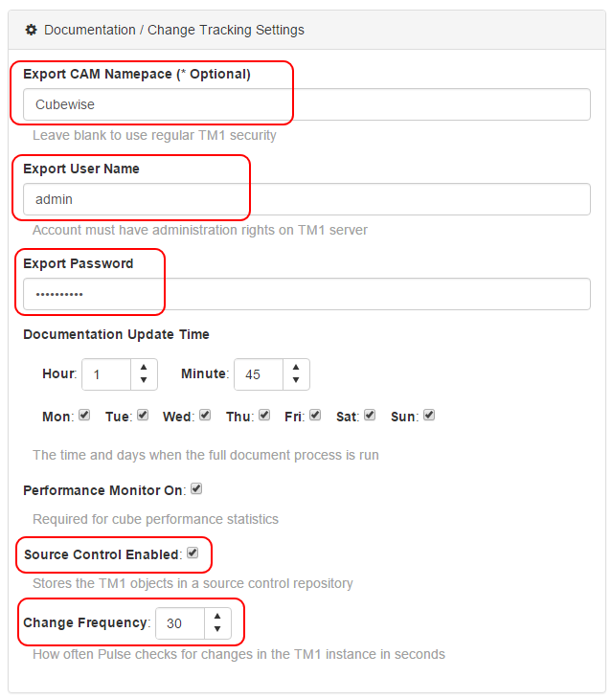The width and height of the screenshot is (612, 700).
Task: Increase Change Frequency with up arrow
Action: click(x=217, y=616)
